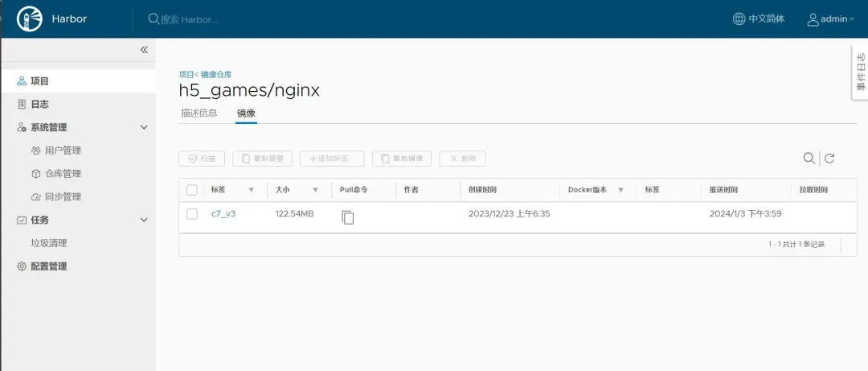
Task: Click the Pull命令 column header
Action: (354, 190)
